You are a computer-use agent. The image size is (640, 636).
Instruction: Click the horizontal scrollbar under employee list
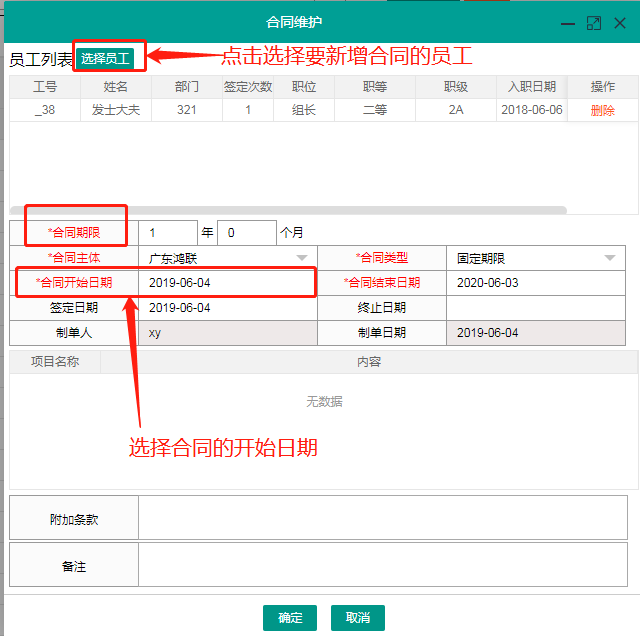click(x=288, y=210)
